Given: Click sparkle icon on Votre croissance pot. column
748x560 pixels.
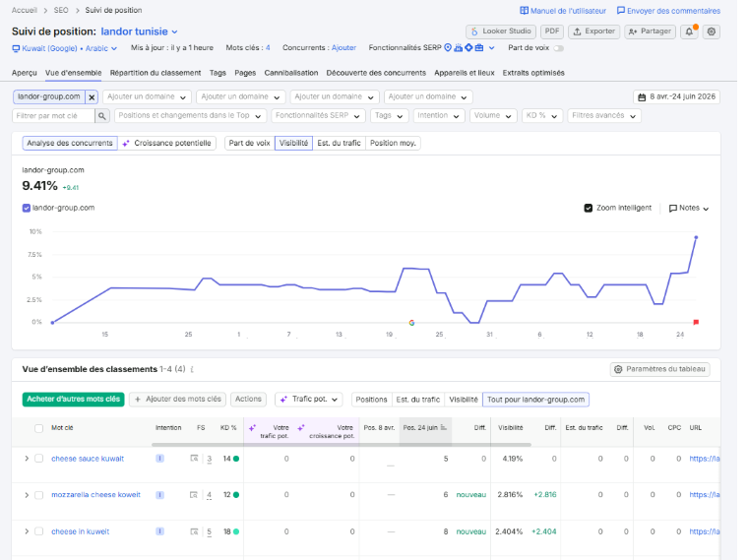Looking at the screenshot, I should (300, 428).
